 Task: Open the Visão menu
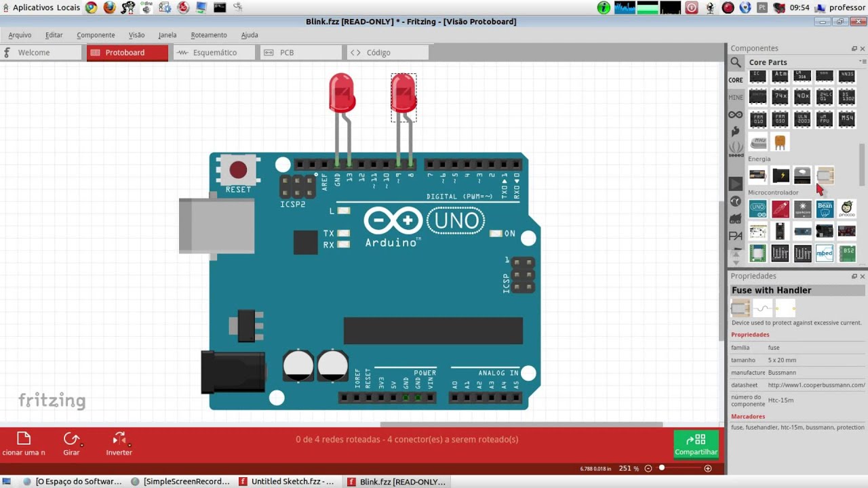pyautogui.click(x=136, y=35)
